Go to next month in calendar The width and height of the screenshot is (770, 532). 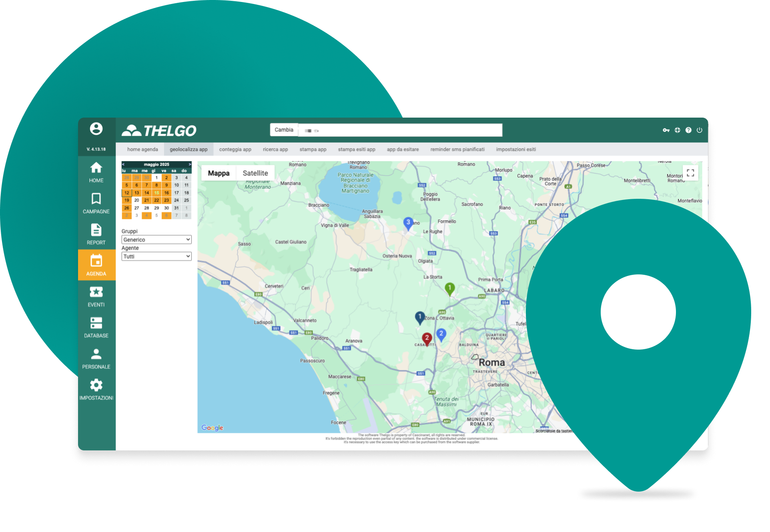(190, 164)
